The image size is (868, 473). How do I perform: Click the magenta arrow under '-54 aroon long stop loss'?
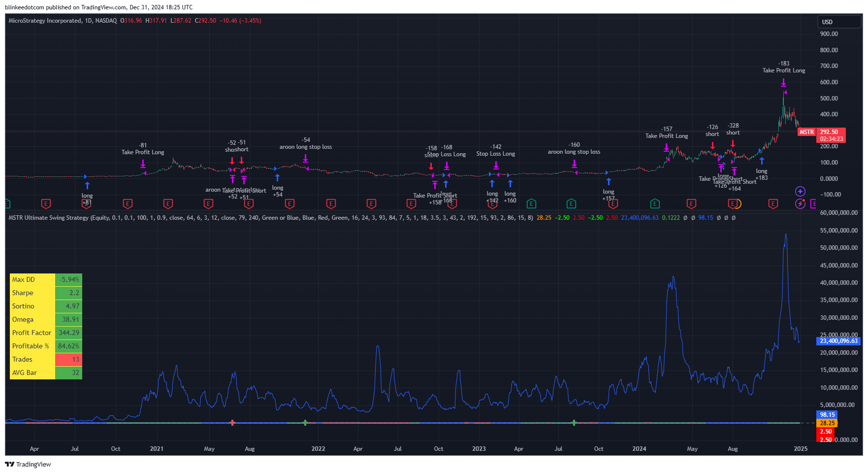coord(305,158)
